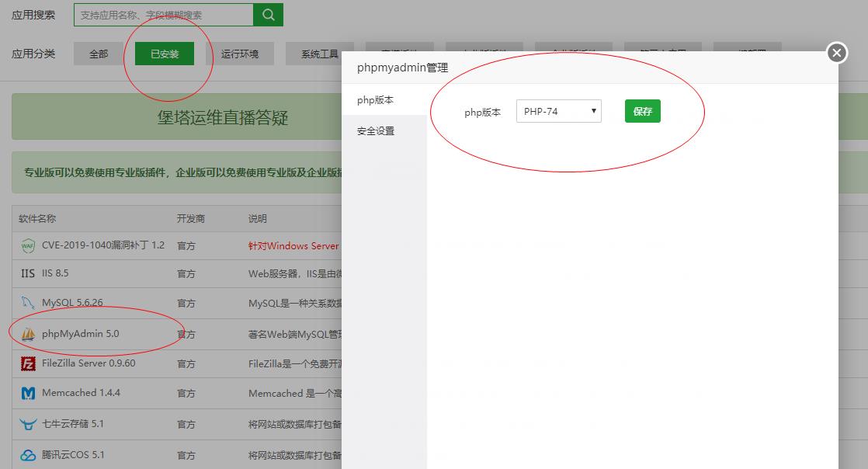Click the green 保存 button

click(642, 111)
